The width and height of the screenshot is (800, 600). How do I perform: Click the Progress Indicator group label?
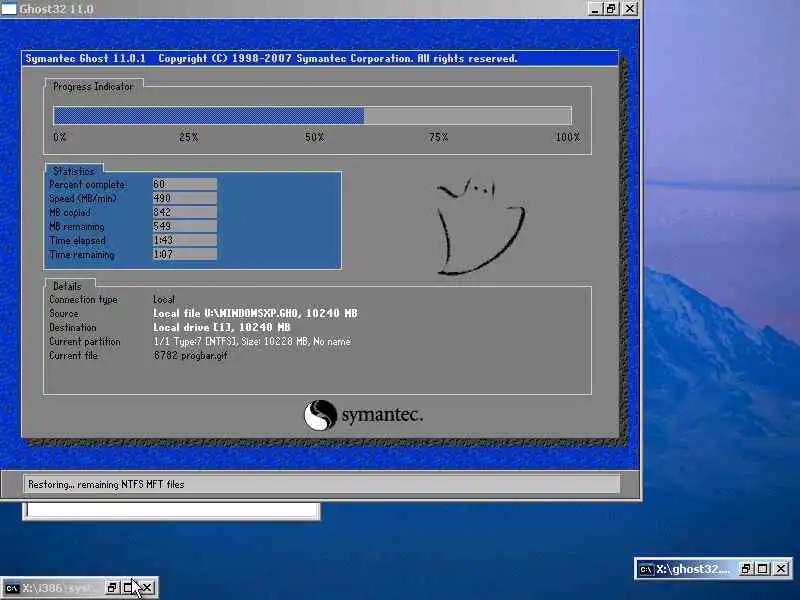pyautogui.click(x=93, y=86)
